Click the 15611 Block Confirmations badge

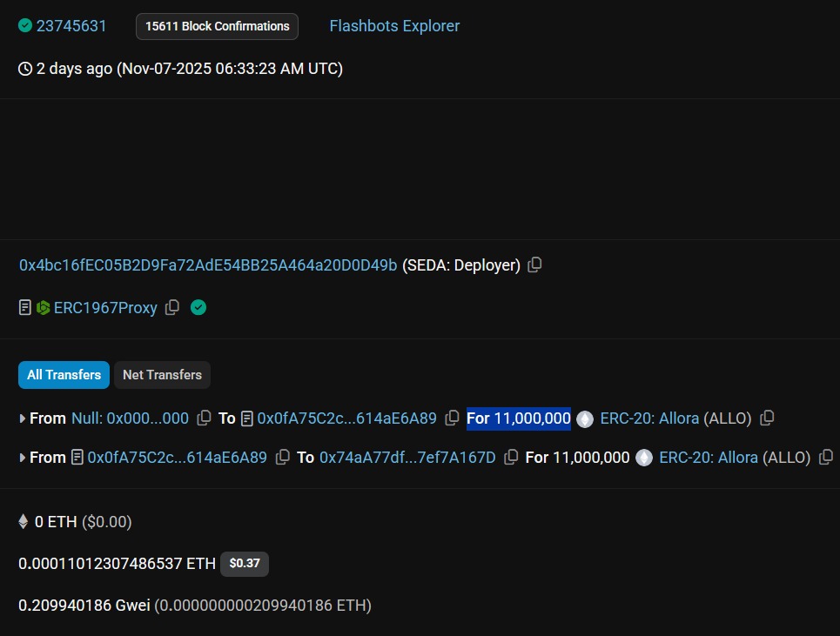[217, 26]
